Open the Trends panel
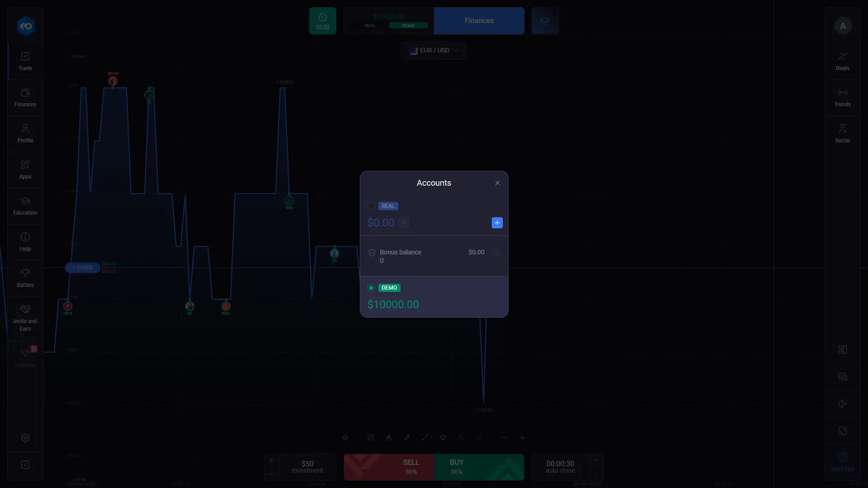 point(843,98)
